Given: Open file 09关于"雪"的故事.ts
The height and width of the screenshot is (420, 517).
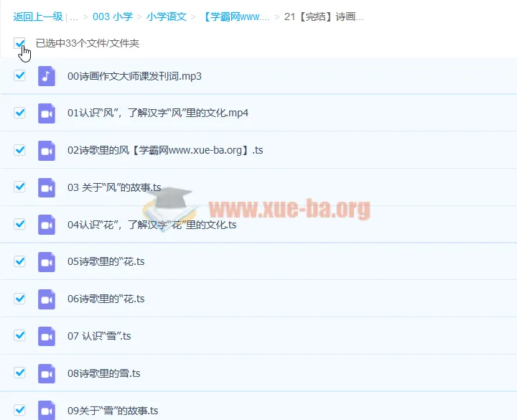Looking at the screenshot, I should pyautogui.click(x=113, y=411).
